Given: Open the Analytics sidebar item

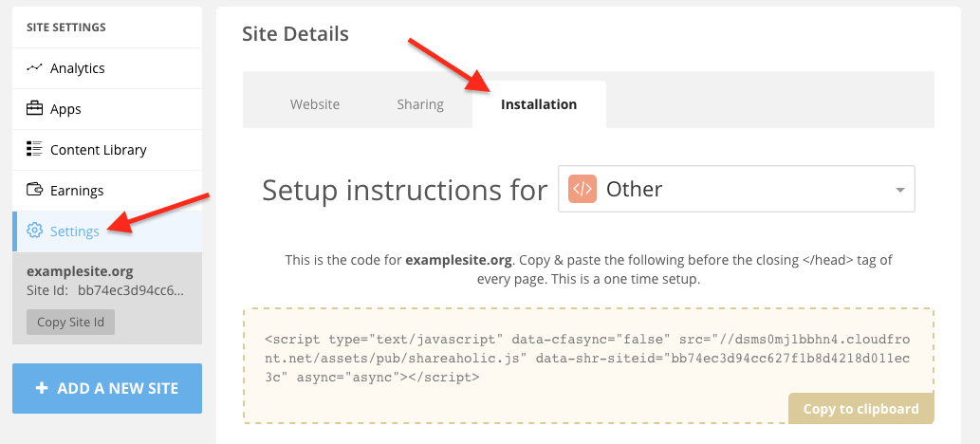Looking at the screenshot, I should click(x=107, y=68).
